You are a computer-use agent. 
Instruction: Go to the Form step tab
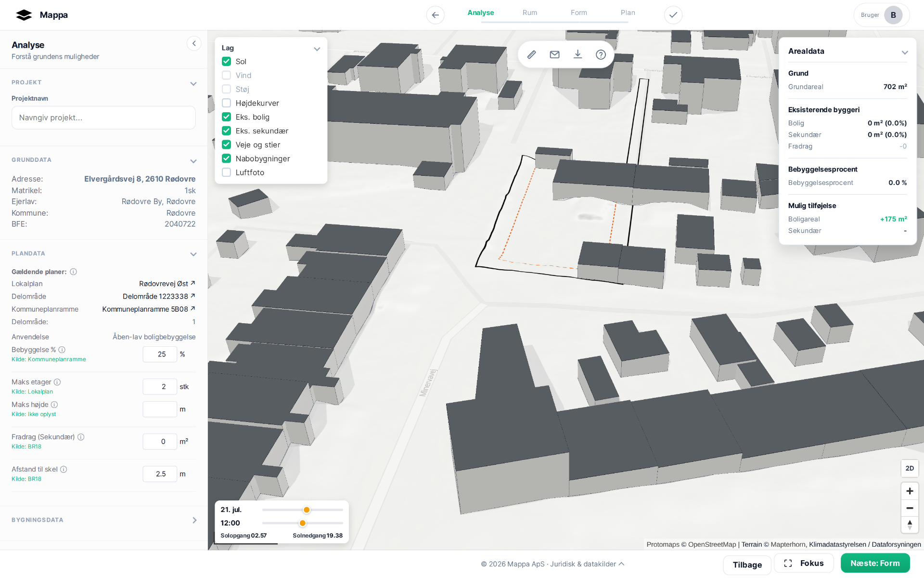point(579,13)
